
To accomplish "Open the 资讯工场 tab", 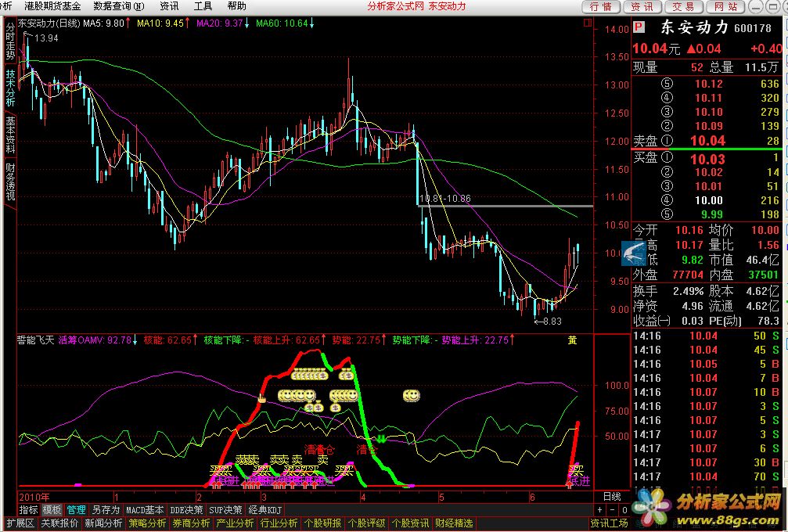I will [609, 523].
